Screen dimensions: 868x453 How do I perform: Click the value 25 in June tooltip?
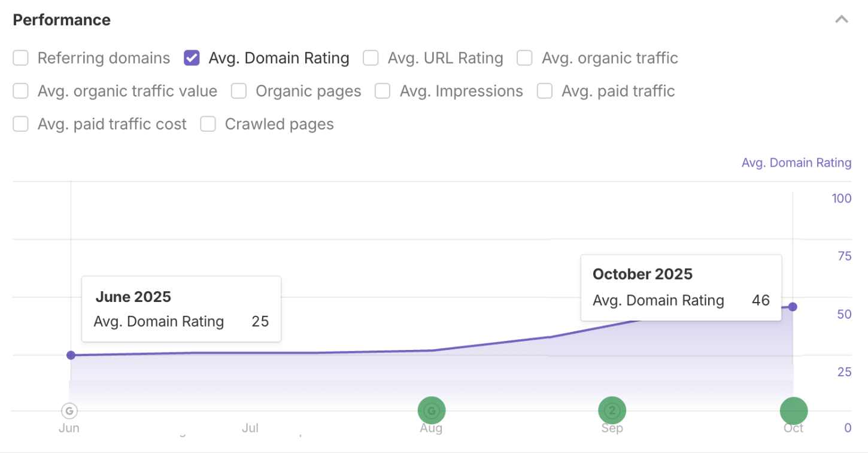[260, 322]
